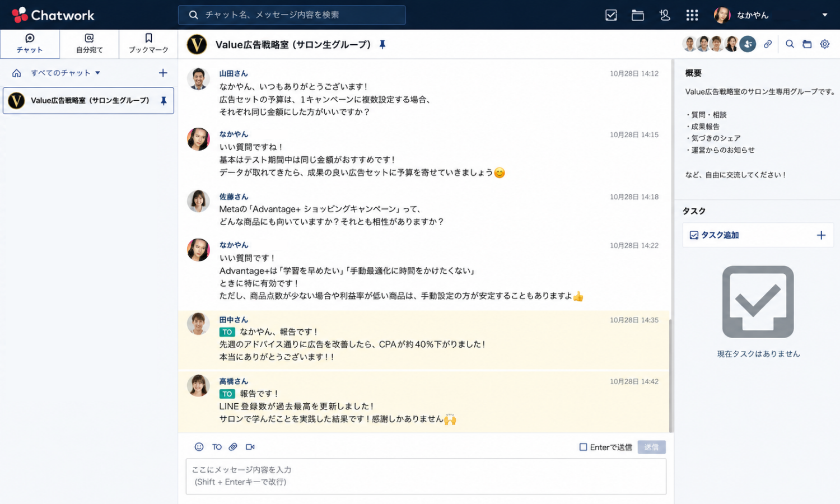The image size is (840, 504).
Task: Search messages within this chat using the magnifier
Action: point(790,44)
